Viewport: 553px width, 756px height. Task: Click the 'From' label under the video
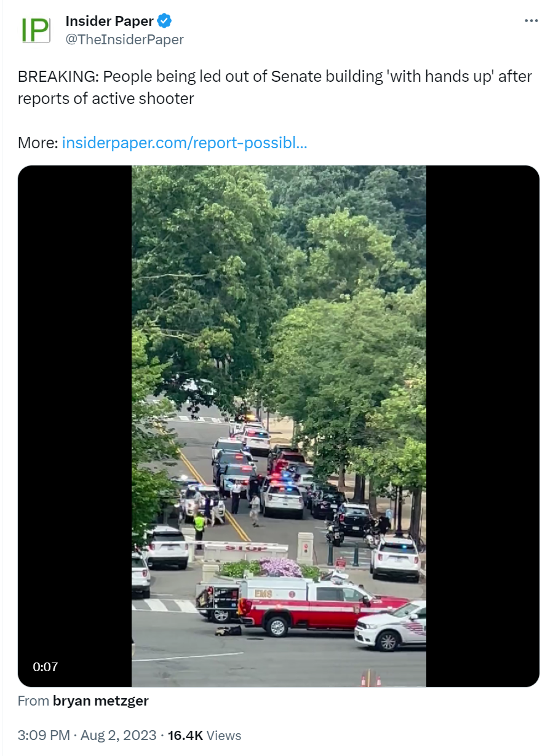pos(34,701)
